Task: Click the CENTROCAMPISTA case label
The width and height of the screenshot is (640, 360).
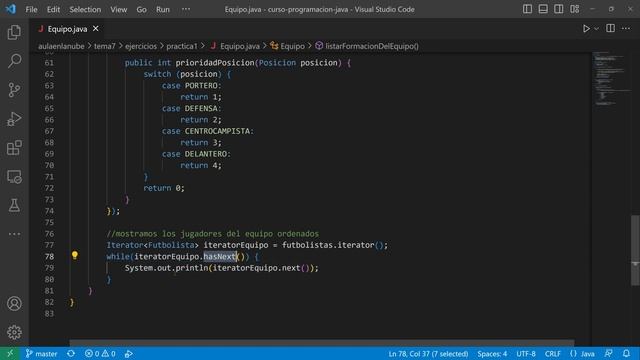Action: [218, 131]
